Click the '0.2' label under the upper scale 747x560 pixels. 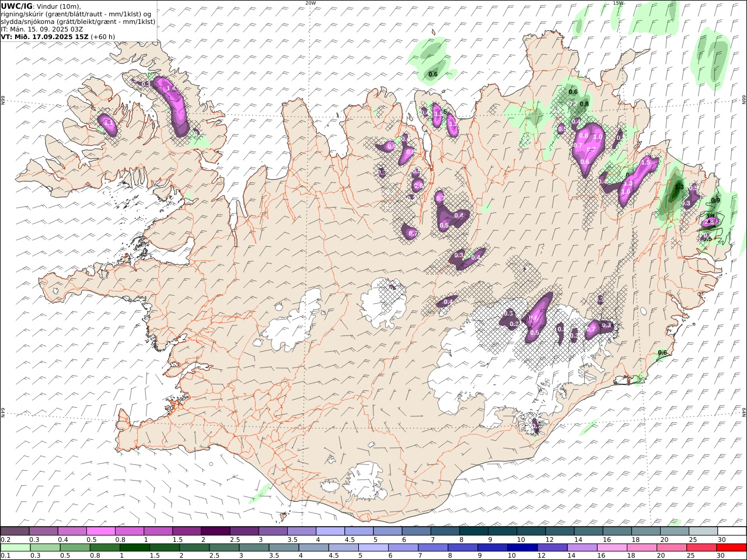[x=5, y=540]
